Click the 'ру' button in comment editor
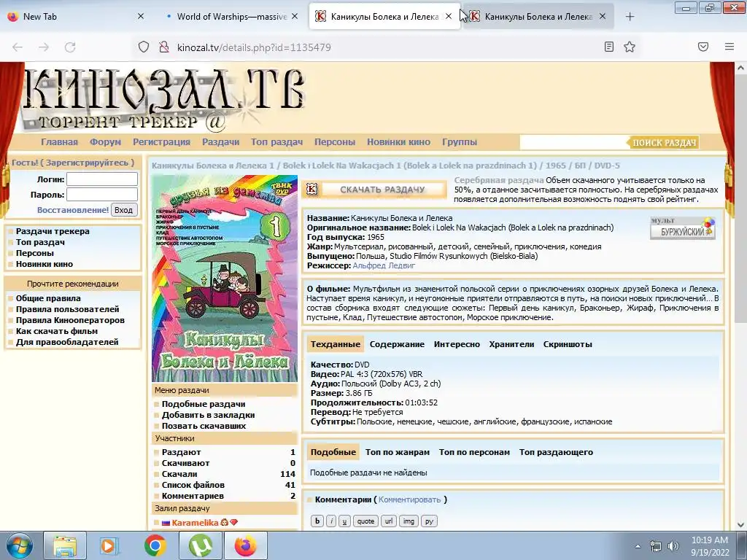747x560 pixels. 429,521
